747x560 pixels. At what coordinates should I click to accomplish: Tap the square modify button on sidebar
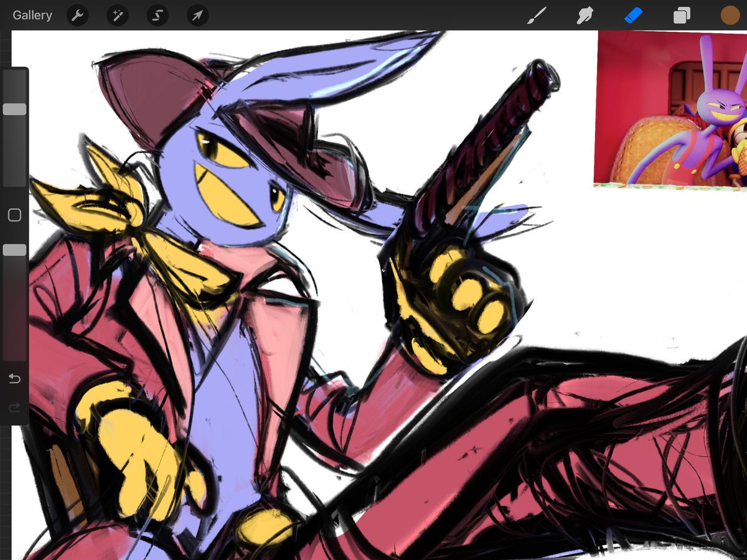pos(14,215)
